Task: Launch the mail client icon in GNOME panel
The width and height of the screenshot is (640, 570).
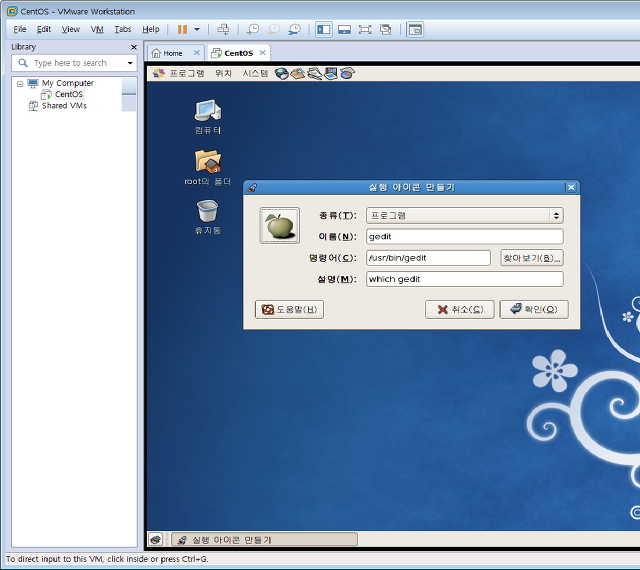Action: point(298,73)
